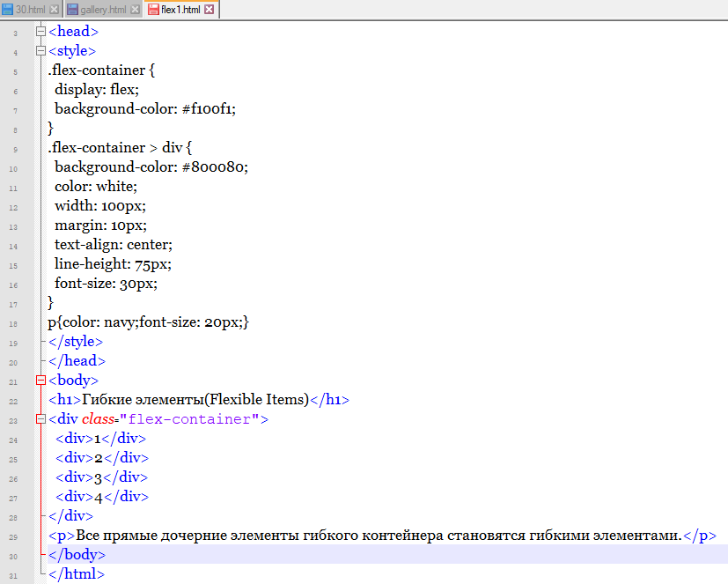Close the 30.html tab
This screenshot has height=584, width=728.
[x=55, y=9]
